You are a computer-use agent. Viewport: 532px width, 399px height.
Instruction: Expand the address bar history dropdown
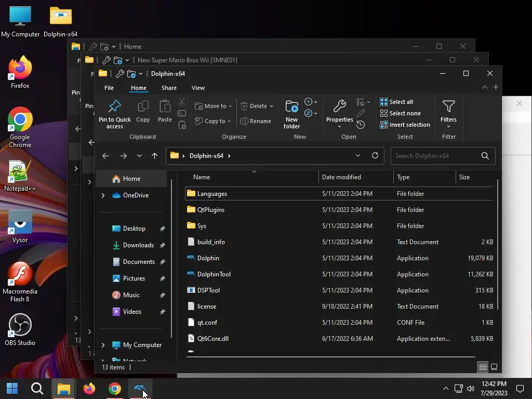click(x=358, y=155)
